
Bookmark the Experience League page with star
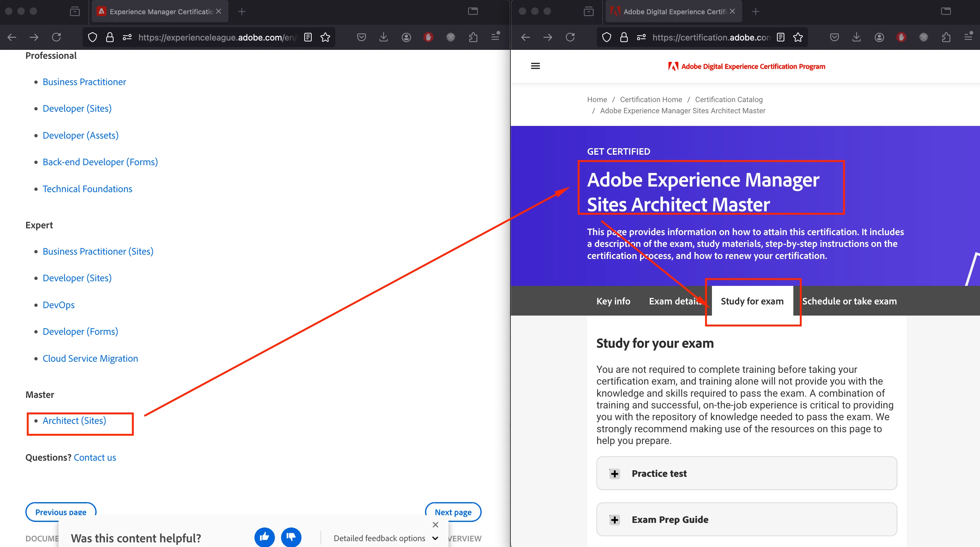click(x=325, y=37)
